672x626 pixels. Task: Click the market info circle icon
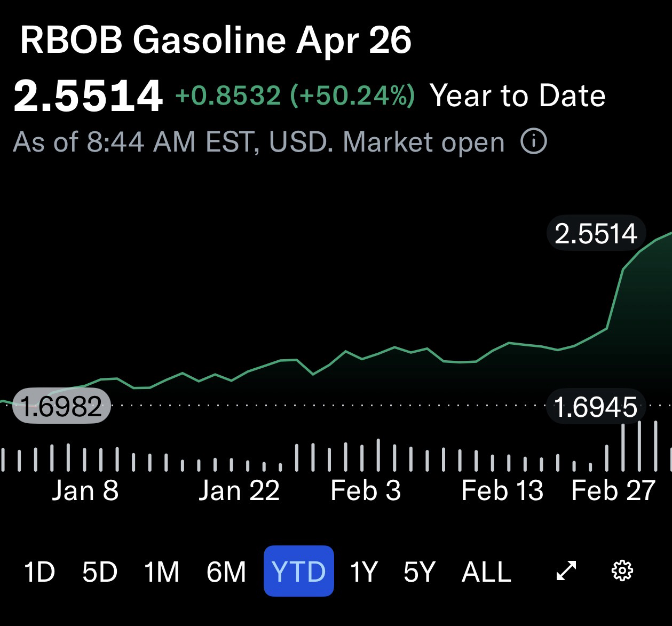(533, 142)
